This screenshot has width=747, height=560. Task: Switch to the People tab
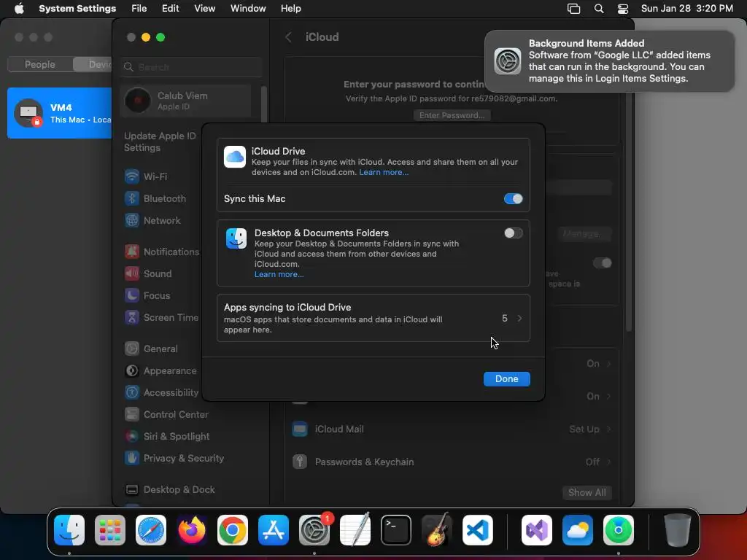pos(40,64)
